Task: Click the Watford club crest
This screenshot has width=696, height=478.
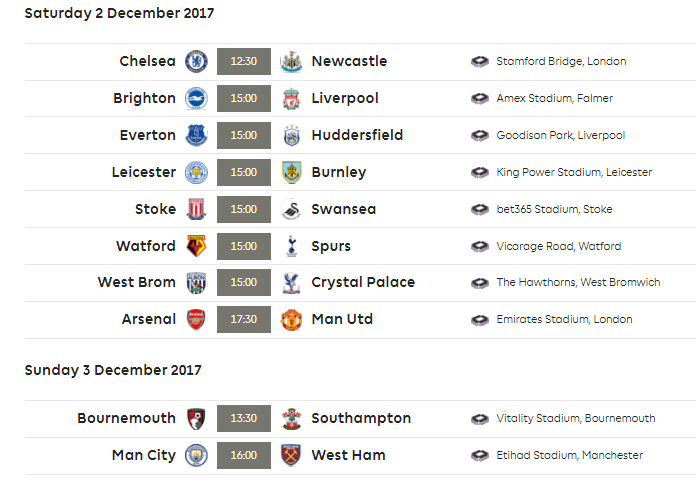Action: [x=196, y=246]
